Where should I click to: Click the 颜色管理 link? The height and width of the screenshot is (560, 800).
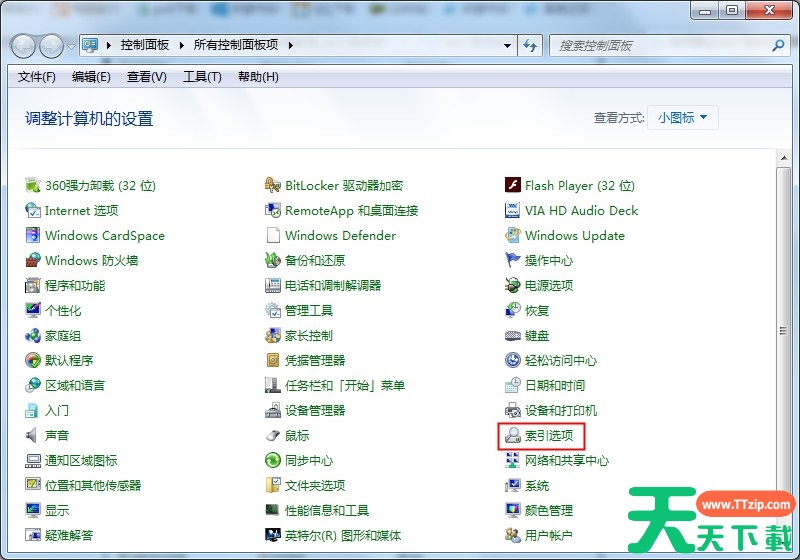point(549,511)
